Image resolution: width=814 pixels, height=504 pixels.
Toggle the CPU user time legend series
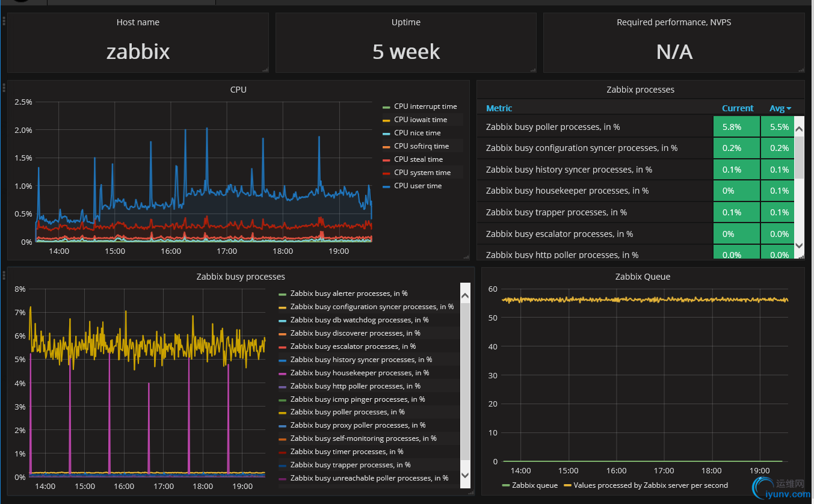point(418,186)
